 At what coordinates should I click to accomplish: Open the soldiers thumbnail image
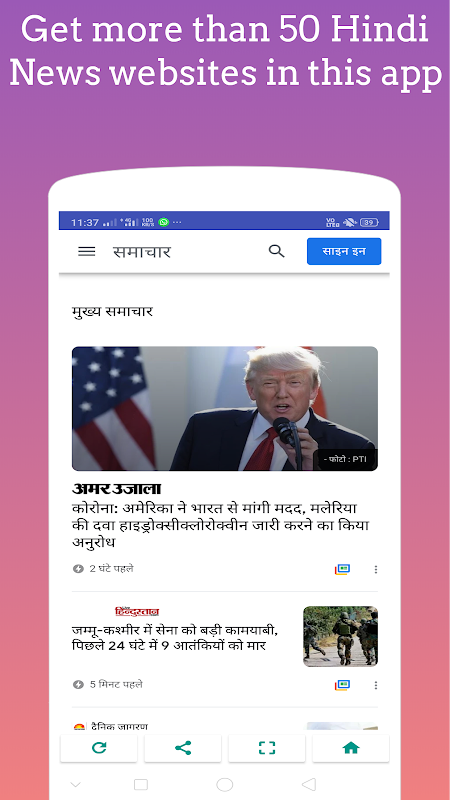(340, 636)
